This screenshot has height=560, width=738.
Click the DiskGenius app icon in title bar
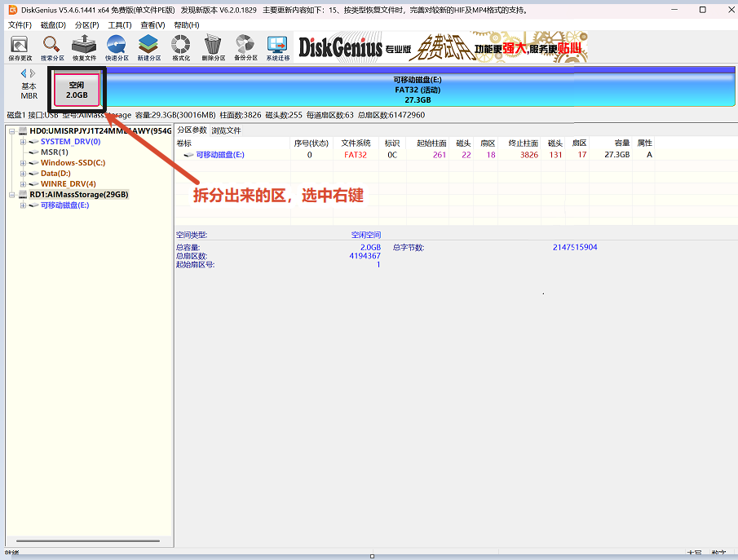click(13, 10)
